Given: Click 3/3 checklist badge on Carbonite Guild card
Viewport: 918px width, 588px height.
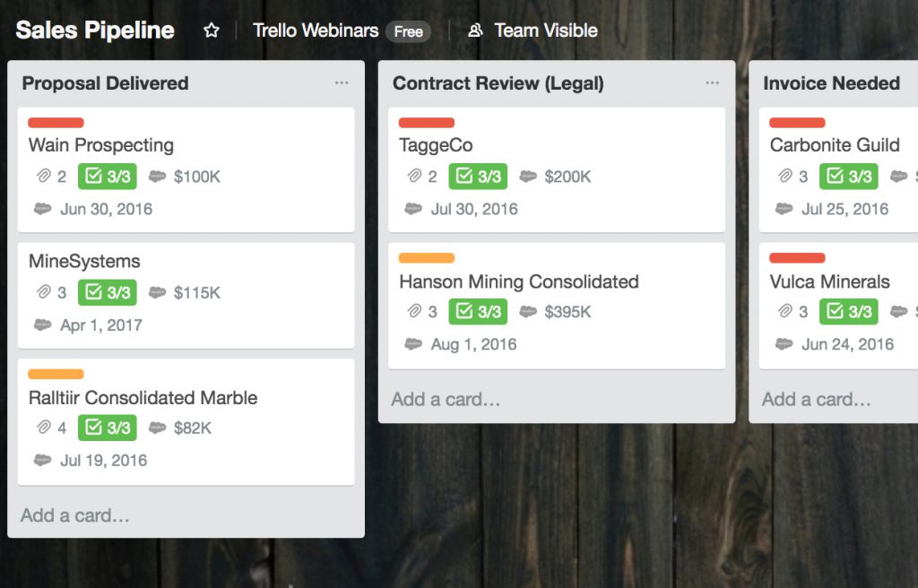Looking at the screenshot, I should 848,177.
